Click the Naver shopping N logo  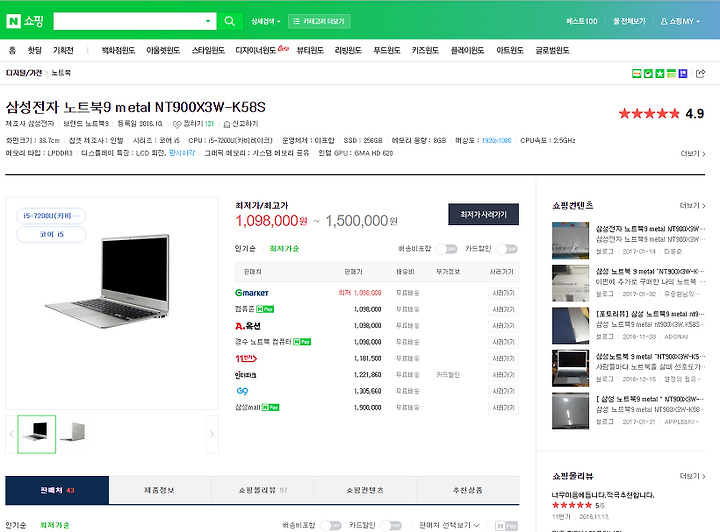pos(13,21)
